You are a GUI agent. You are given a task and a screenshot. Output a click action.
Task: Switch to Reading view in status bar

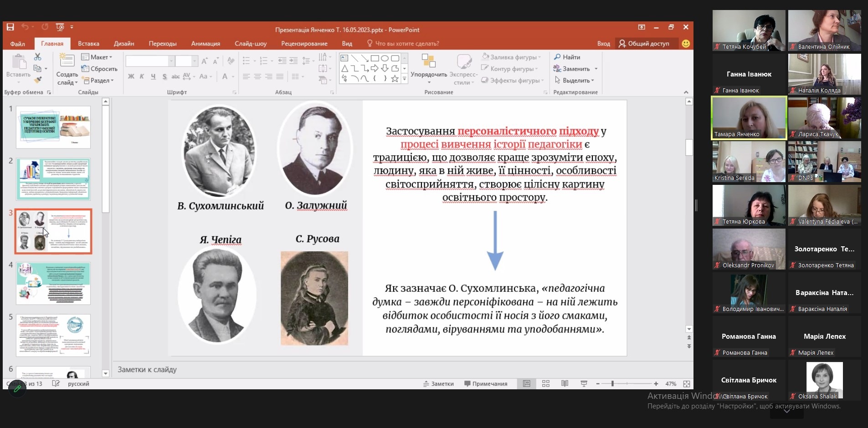[565, 384]
